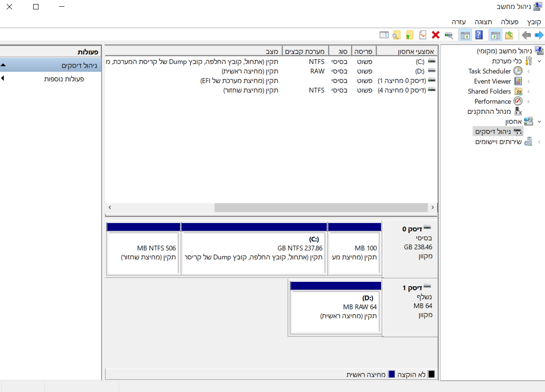Click the פעולות נוספות action item
This screenshot has height=392, width=545.
64,79
